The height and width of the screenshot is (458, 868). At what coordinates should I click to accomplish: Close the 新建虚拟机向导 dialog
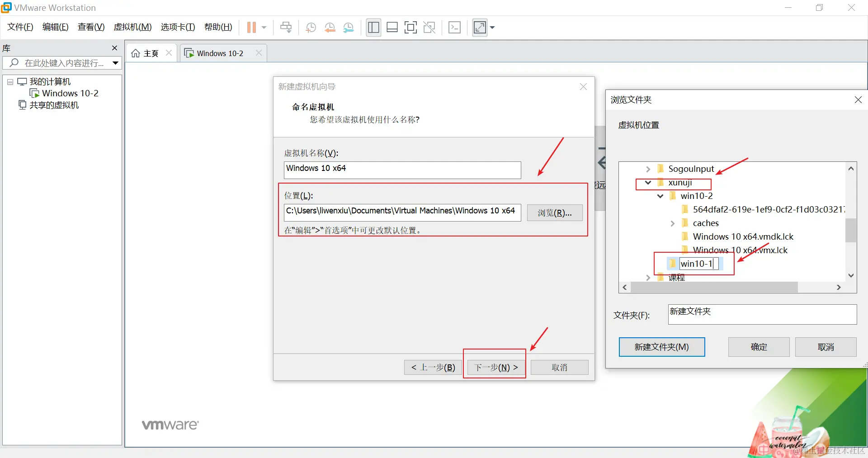(583, 86)
